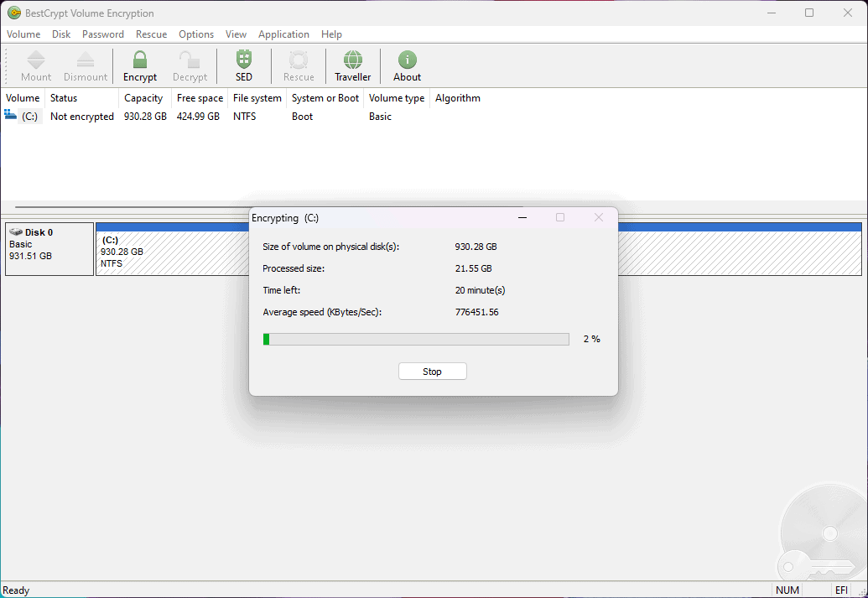Launch Traveller globe tool
This screenshot has height=598, width=868.
pyautogui.click(x=352, y=60)
